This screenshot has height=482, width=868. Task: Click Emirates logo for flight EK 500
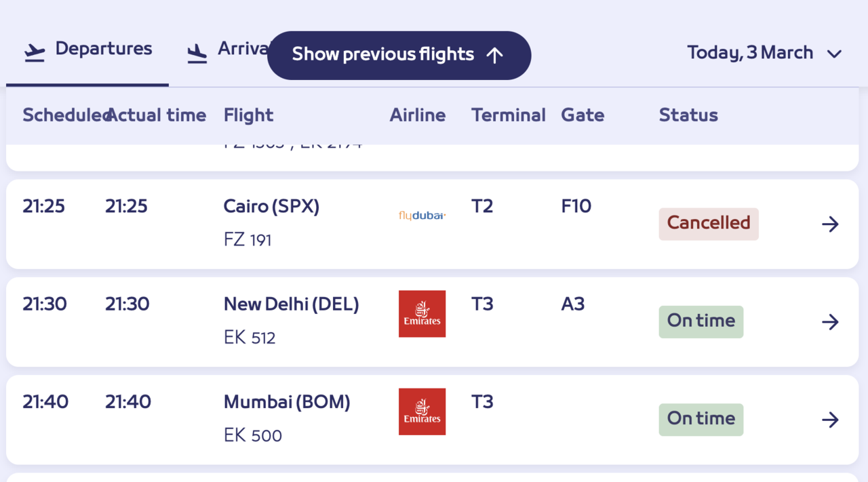click(422, 411)
